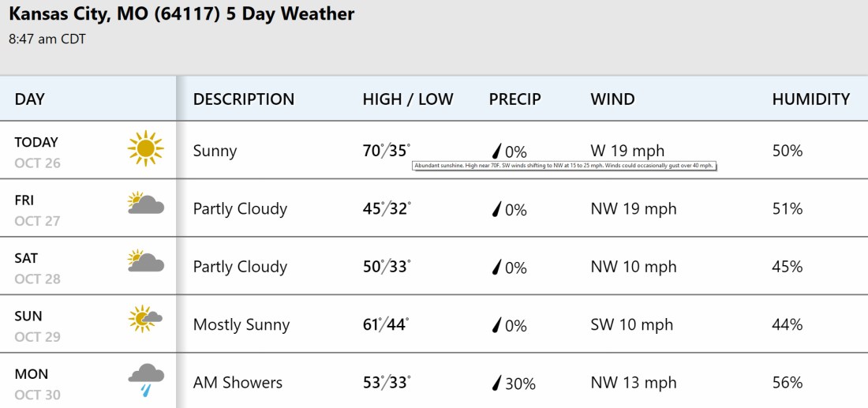Screen dimensions: 868x408
Task: Select the HUMIDITY column header
Action: click(x=810, y=99)
